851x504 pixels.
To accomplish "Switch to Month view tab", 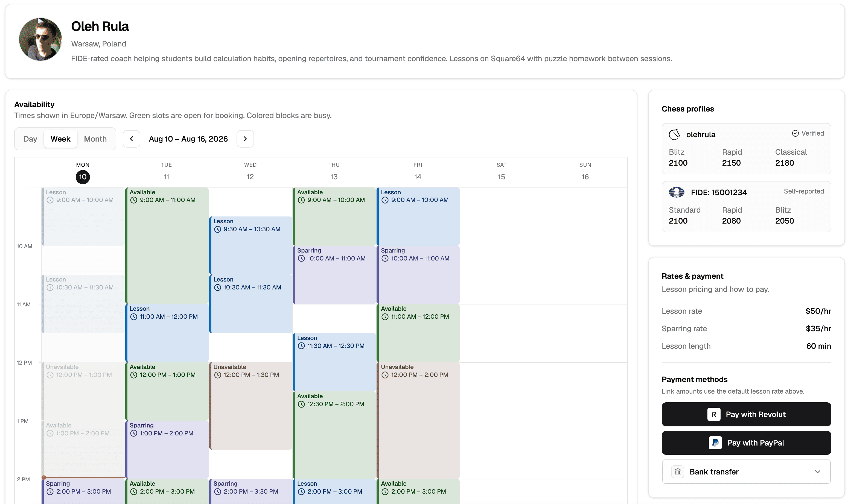I will [95, 139].
